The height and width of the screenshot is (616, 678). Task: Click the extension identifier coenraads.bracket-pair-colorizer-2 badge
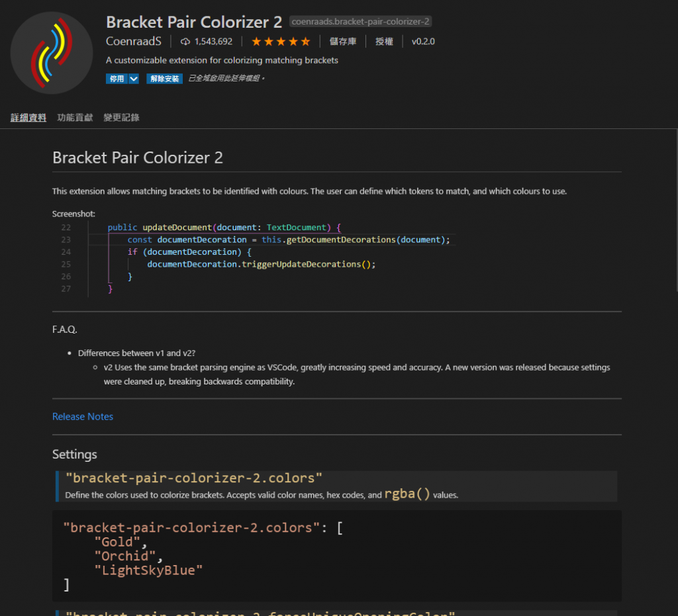pos(361,22)
